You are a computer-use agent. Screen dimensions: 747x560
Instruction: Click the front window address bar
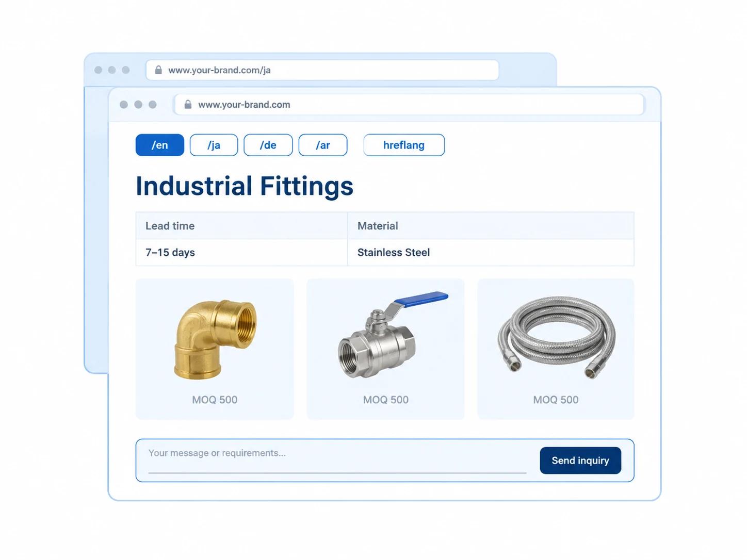410,105
